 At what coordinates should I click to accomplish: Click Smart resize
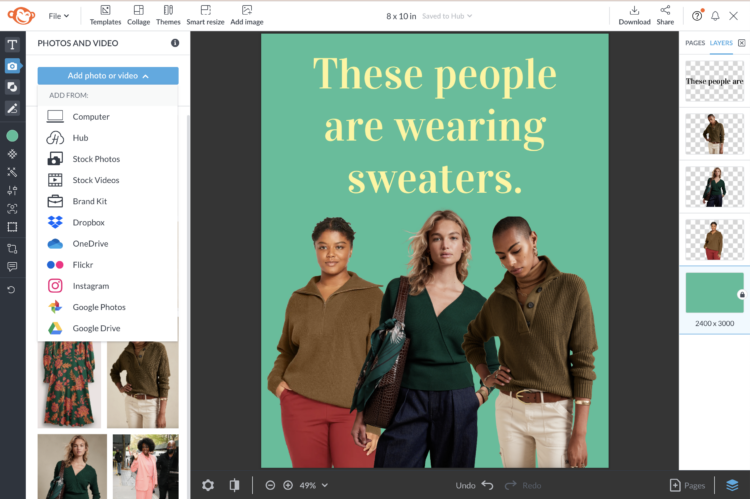point(205,15)
